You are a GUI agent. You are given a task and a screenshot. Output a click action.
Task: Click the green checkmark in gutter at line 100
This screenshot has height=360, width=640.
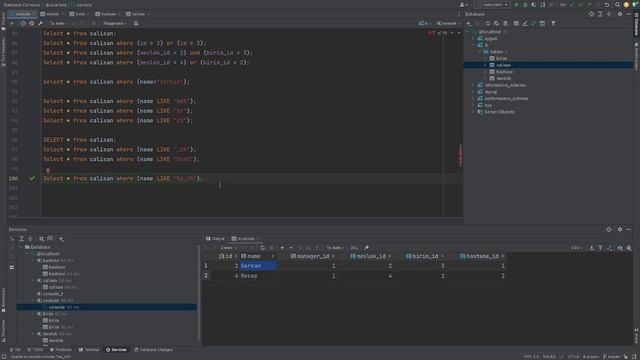tap(32, 178)
